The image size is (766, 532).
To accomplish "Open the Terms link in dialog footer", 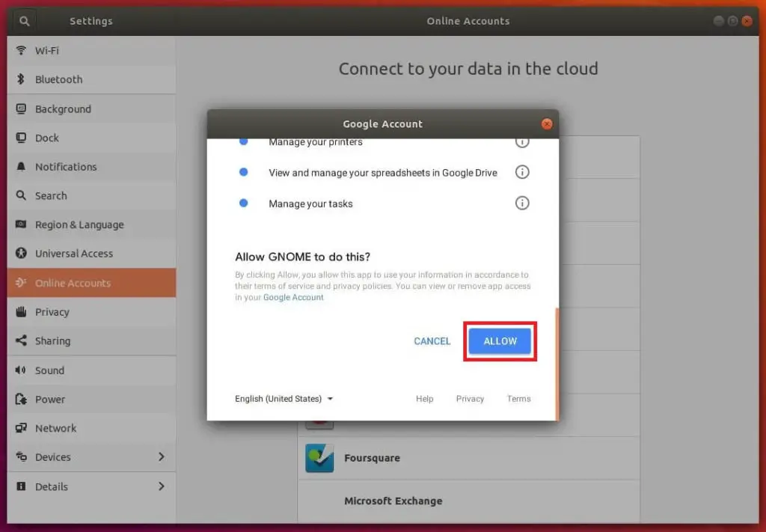I will click(x=518, y=399).
